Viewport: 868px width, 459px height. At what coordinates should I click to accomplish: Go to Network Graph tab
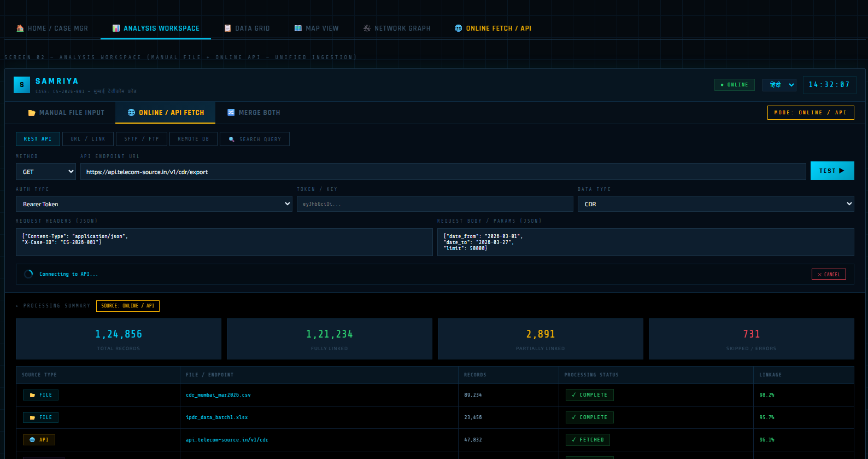397,28
